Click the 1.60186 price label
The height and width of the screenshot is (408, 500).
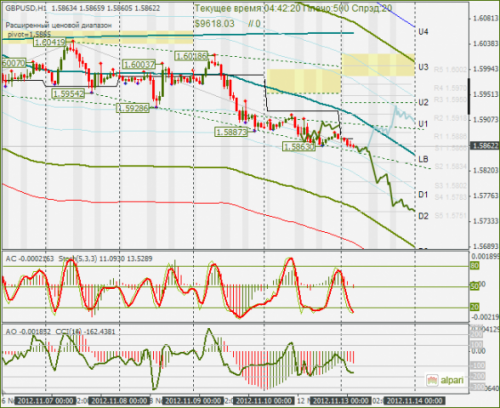click(x=191, y=56)
